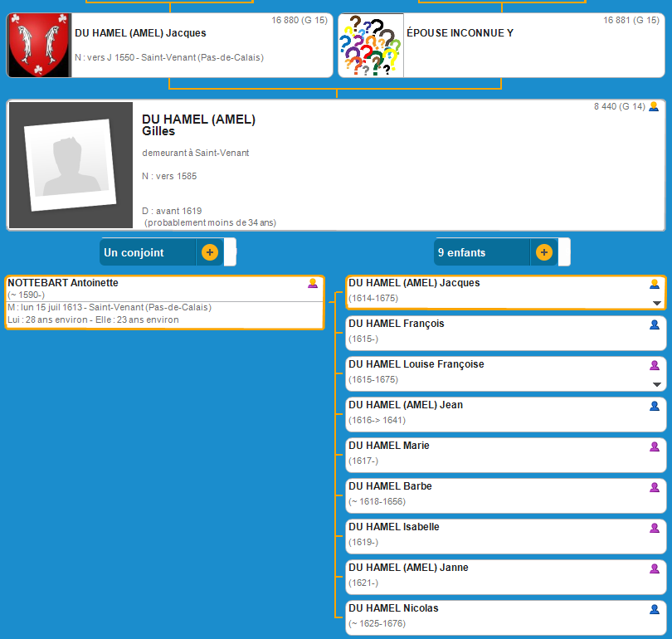Expand the dropdown arrow on Louise Françoise
Viewport: 672px width, 639px height.
pos(656,384)
